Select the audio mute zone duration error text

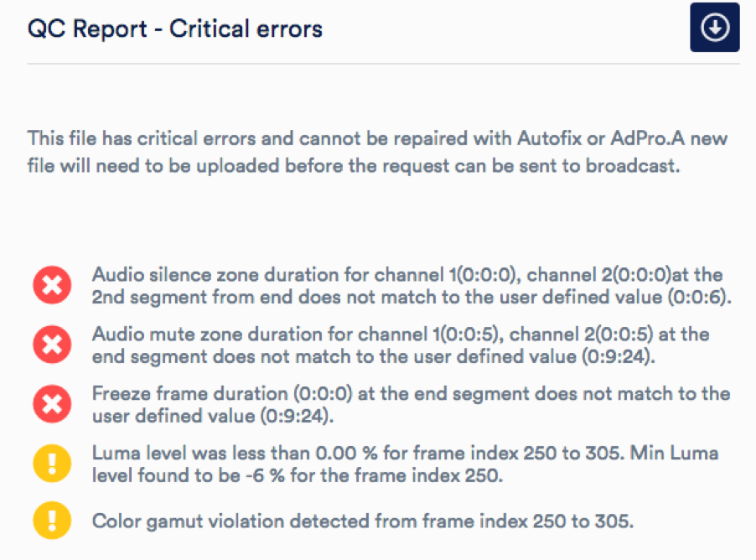coord(401,345)
